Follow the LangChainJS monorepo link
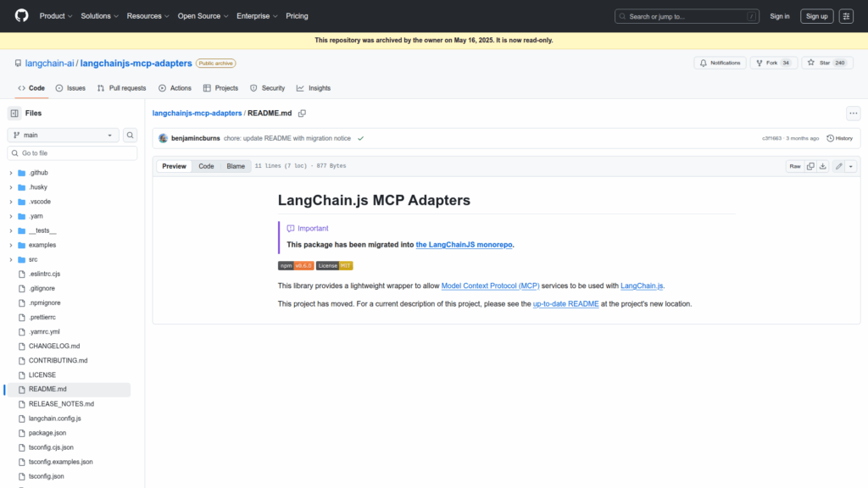 [x=465, y=245]
